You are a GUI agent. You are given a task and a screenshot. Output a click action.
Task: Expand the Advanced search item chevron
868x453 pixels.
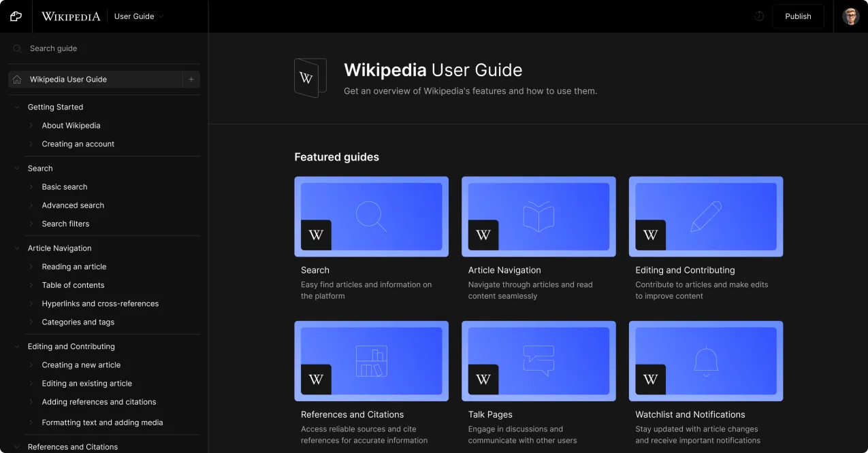[31, 205]
